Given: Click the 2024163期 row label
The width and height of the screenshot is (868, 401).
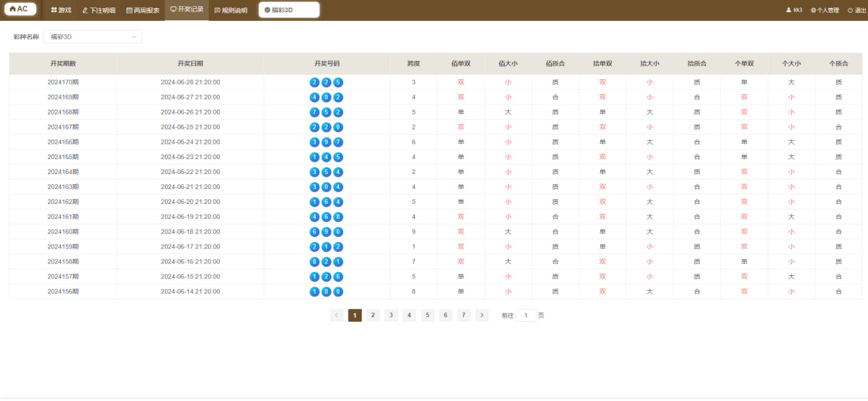Looking at the screenshot, I should coord(63,186).
